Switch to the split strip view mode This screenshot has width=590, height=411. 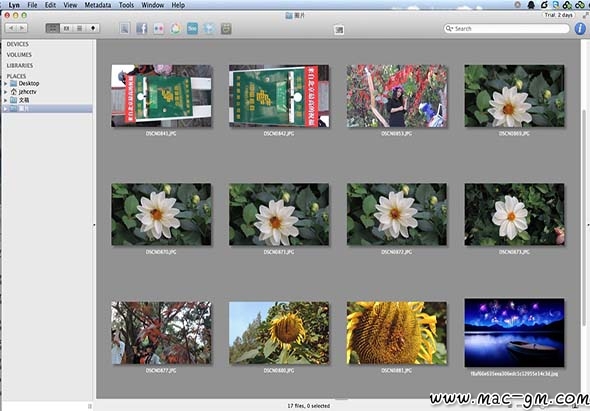coord(66,28)
